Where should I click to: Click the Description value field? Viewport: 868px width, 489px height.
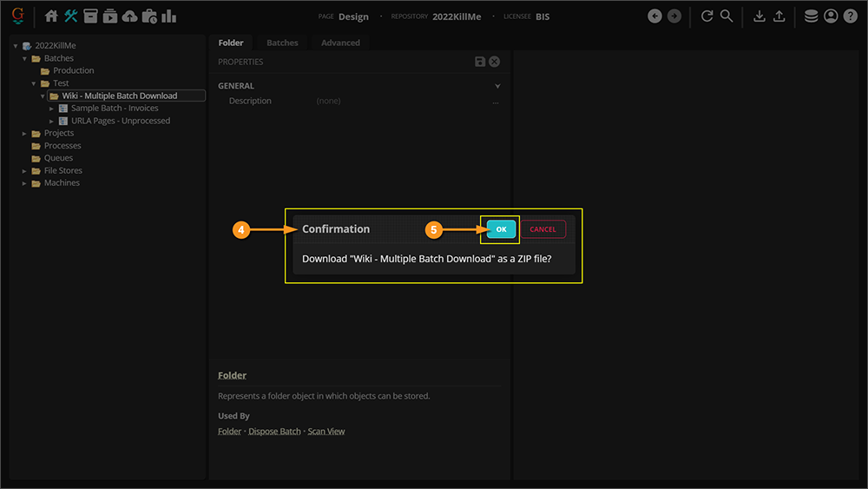coord(401,101)
